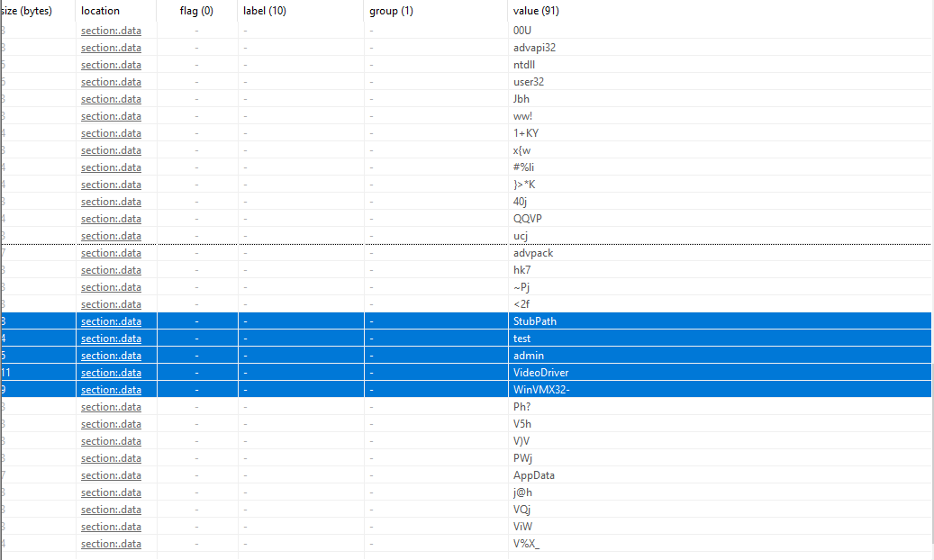This screenshot has width=934, height=560.
Task: Select the "user32" string value
Action: [528, 82]
